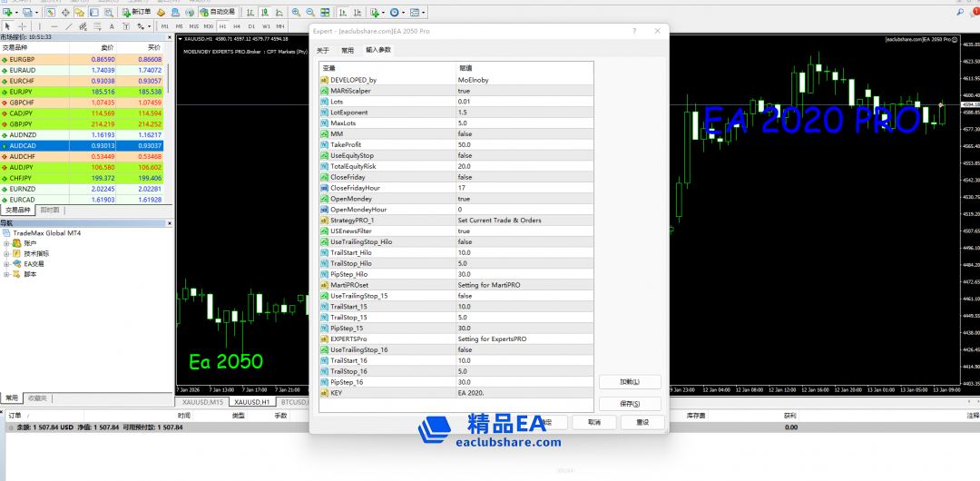
Task: Switch to the 常用 (Common) dialog tab
Action: [x=348, y=50]
